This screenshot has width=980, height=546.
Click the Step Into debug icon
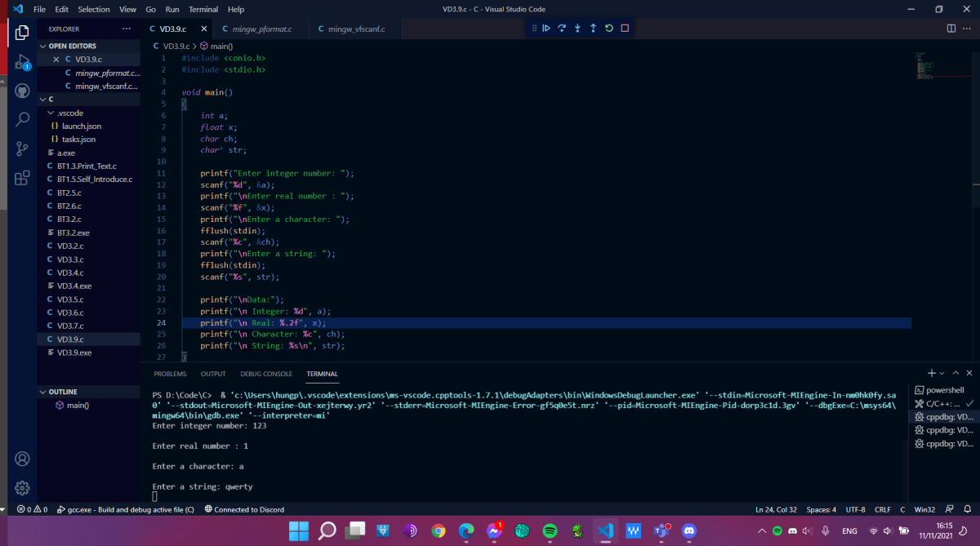(577, 27)
